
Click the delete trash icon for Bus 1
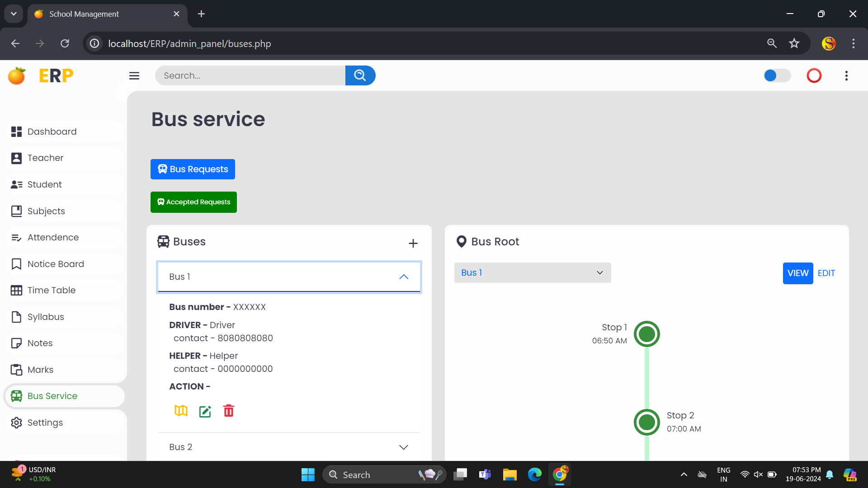(x=229, y=411)
